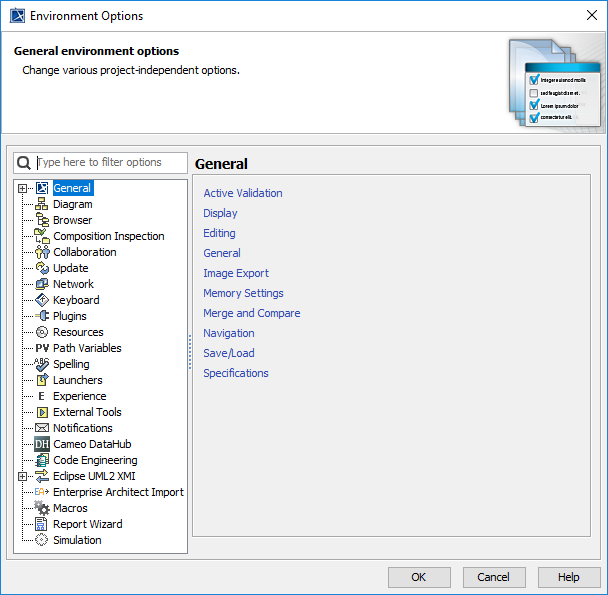Click the Network options icon

pos(42,284)
